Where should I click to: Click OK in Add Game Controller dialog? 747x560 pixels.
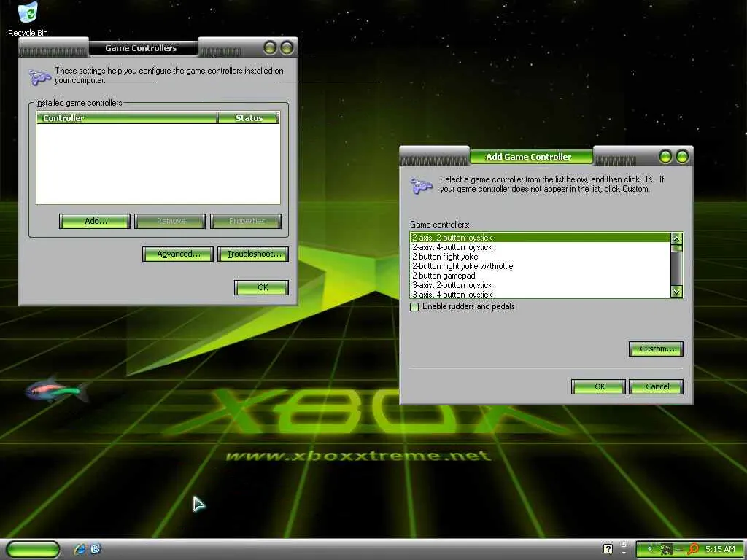point(598,386)
